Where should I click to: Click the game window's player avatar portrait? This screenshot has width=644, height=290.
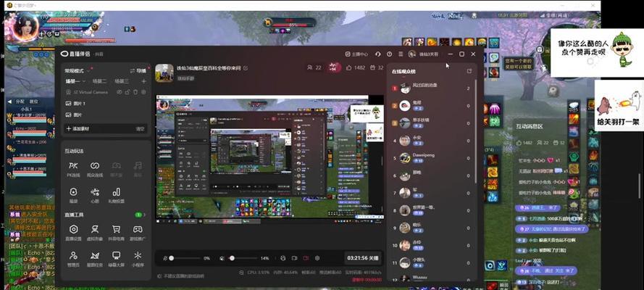tap(25, 26)
